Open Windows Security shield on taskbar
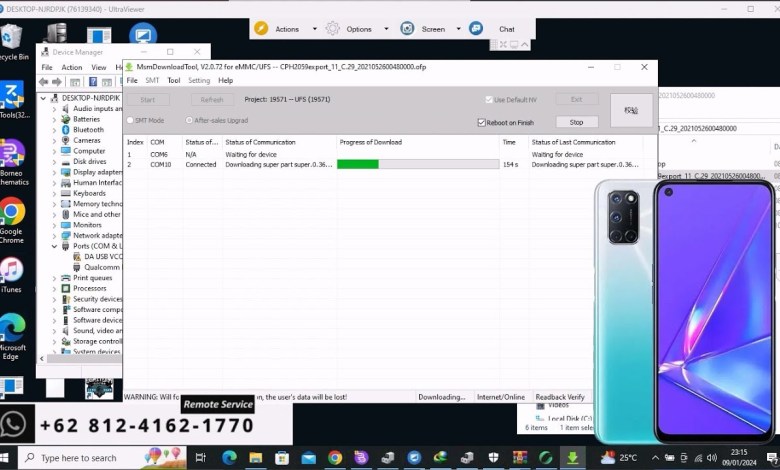 click(493, 458)
